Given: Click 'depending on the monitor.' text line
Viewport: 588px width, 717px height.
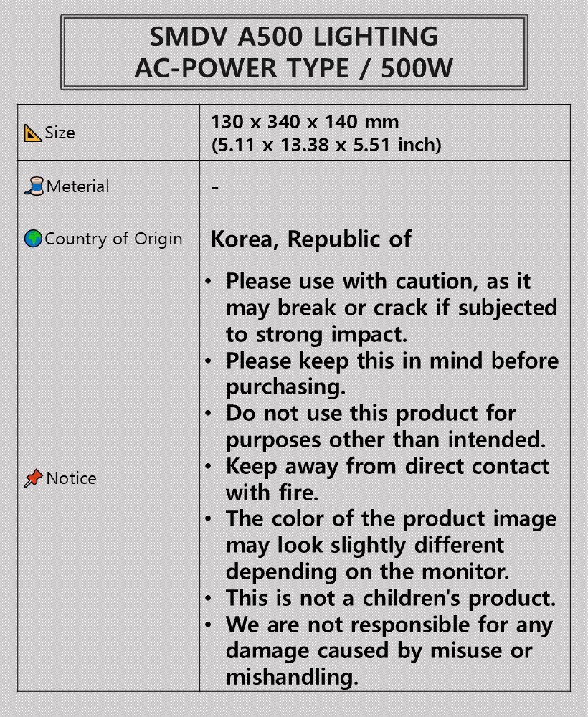Looking at the screenshot, I should click(368, 572).
